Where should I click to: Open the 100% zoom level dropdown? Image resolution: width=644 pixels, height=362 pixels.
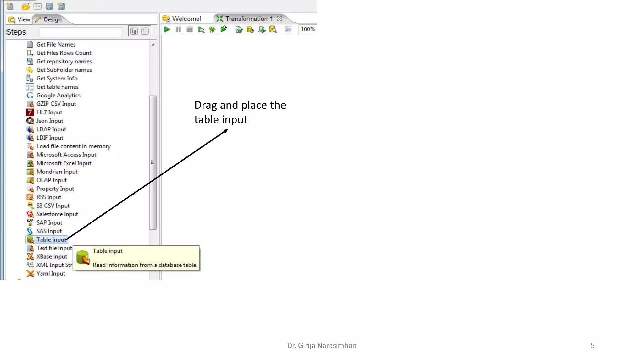tap(308, 29)
